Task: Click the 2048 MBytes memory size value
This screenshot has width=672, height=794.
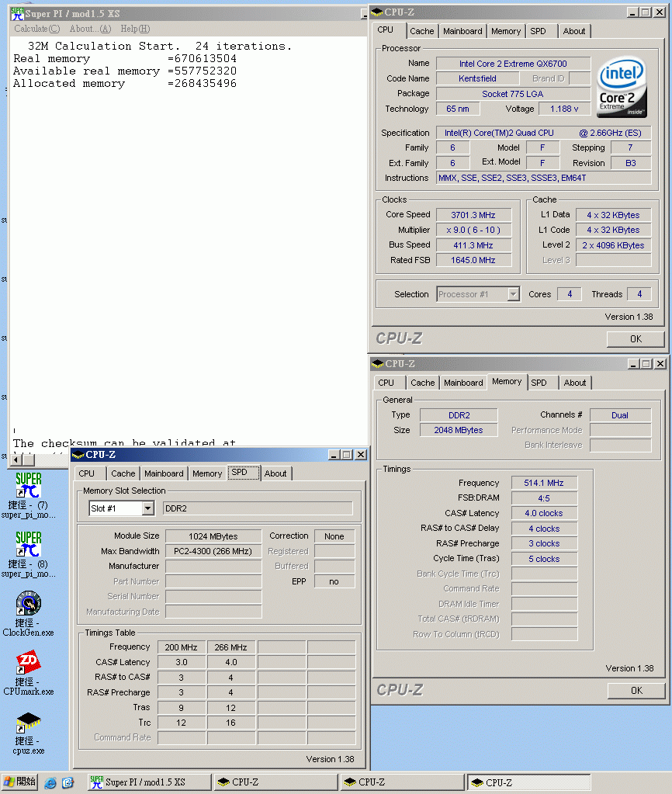Action: pyautogui.click(x=459, y=431)
